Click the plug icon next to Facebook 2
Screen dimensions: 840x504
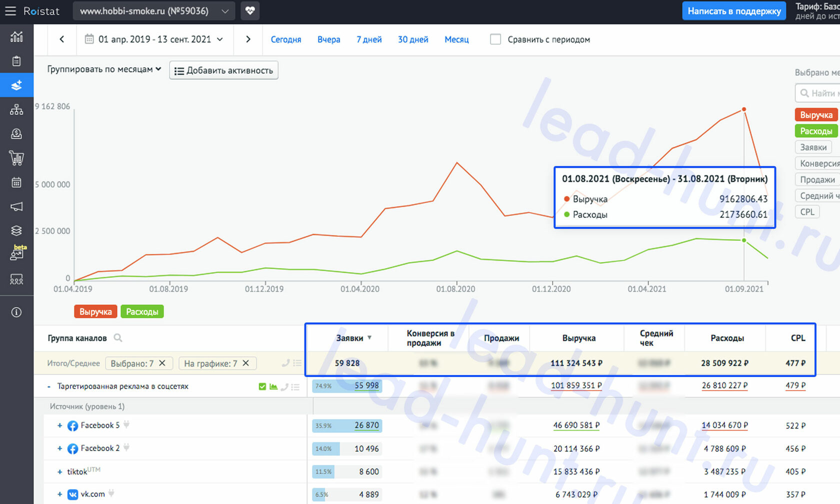[x=126, y=447]
